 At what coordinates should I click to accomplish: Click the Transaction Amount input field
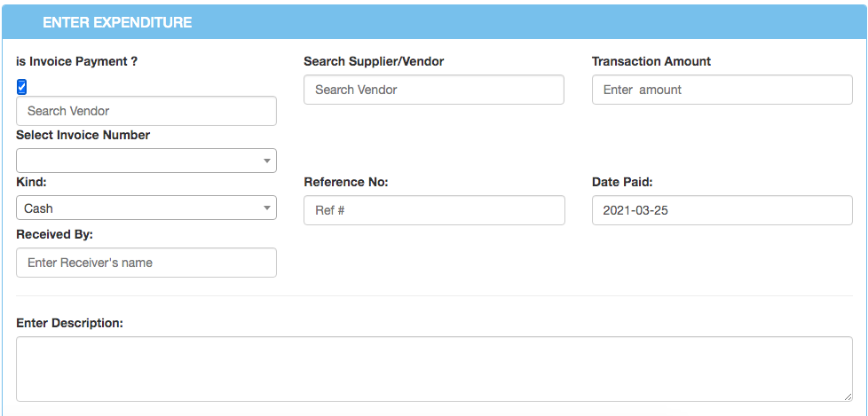pos(722,90)
